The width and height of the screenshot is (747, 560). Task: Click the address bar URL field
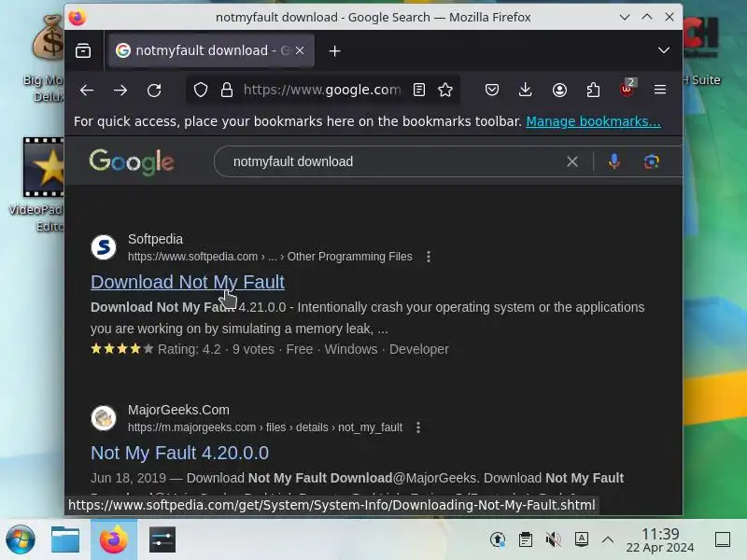pos(322,90)
